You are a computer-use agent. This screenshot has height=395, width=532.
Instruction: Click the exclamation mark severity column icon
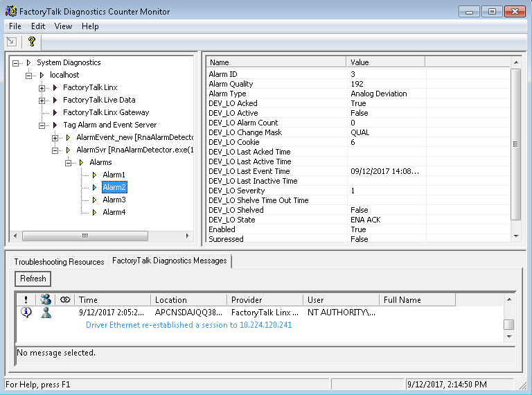(26, 300)
